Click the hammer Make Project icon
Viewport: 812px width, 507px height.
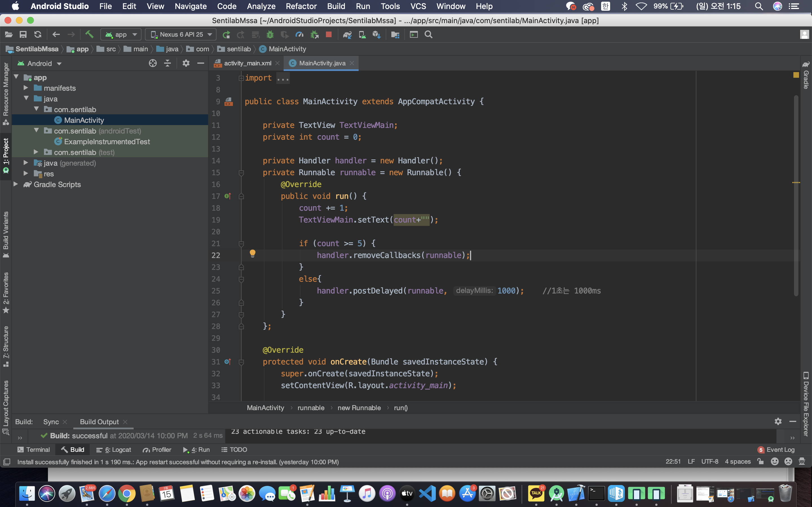89,34
